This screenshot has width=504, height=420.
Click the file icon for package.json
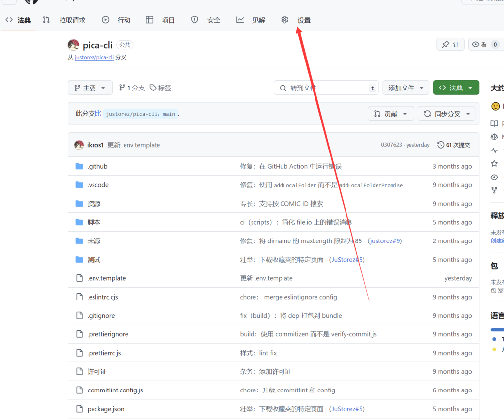click(x=79, y=408)
